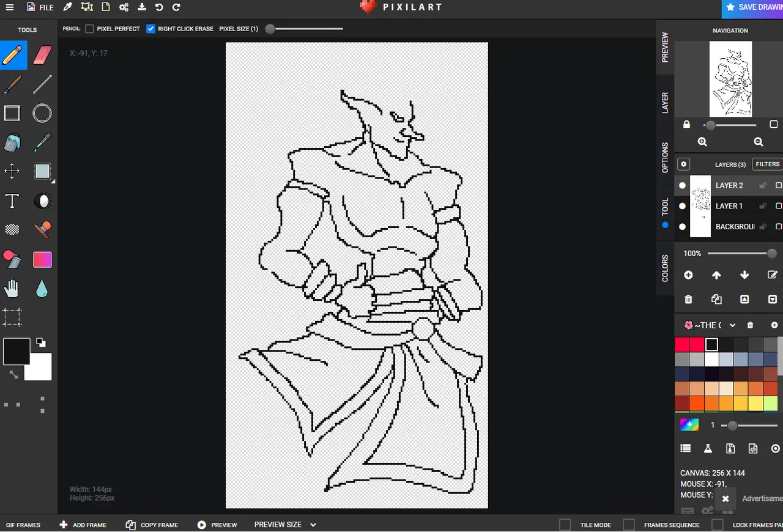This screenshot has width=783, height=532.
Task: Adjust the layer opacity 100% slider
Action: tap(742, 253)
